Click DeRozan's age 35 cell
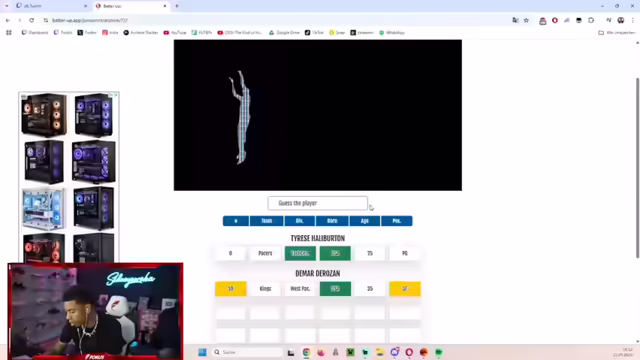The width and height of the screenshot is (640, 360). pyautogui.click(x=370, y=289)
